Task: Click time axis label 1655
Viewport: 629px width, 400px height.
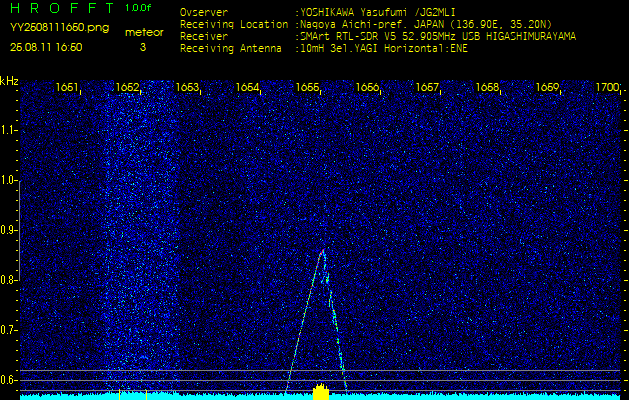Action: tap(307, 87)
